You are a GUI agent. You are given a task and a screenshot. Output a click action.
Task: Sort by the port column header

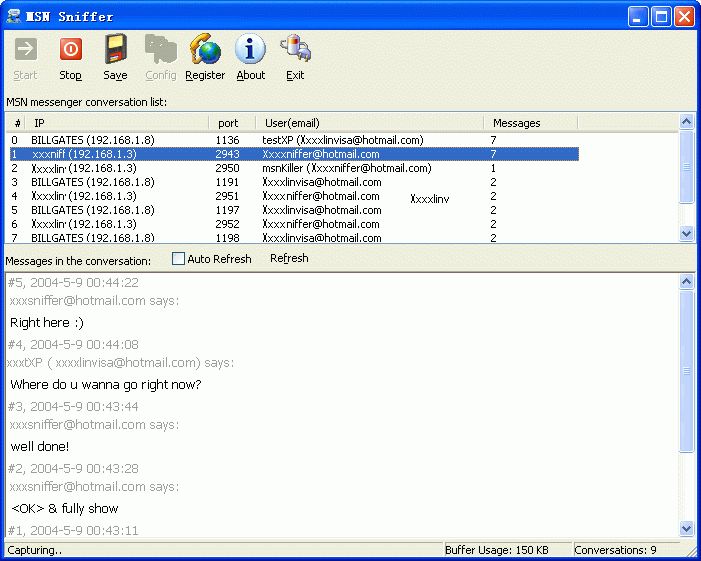pos(232,122)
